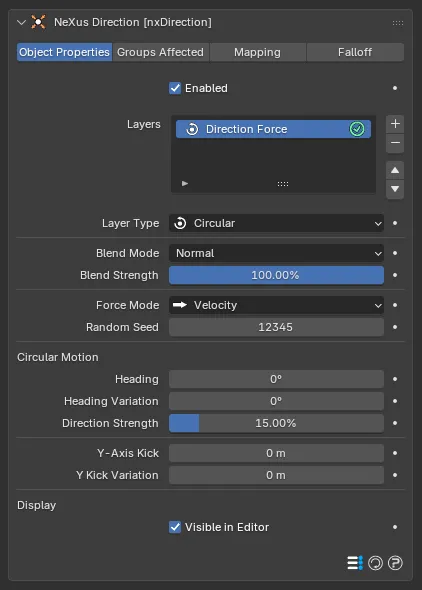Open the Layer Type dropdown showing Circular
This screenshot has width=422, height=590.
[276, 223]
